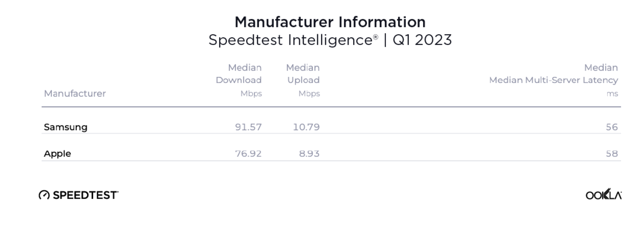Click the Q1 2023 period label
Screen dimensions: 644x243
422,40
